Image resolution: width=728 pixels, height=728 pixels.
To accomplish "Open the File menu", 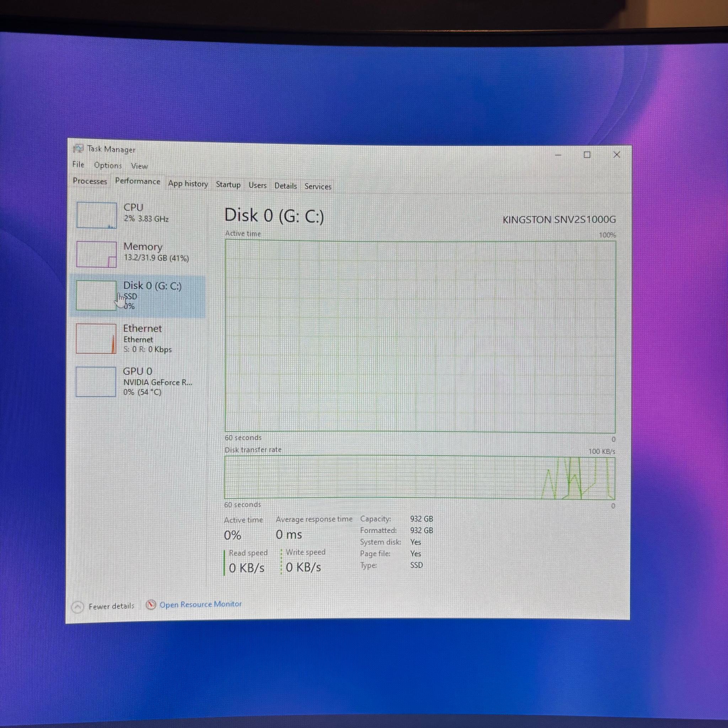I will click(x=78, y=165).
